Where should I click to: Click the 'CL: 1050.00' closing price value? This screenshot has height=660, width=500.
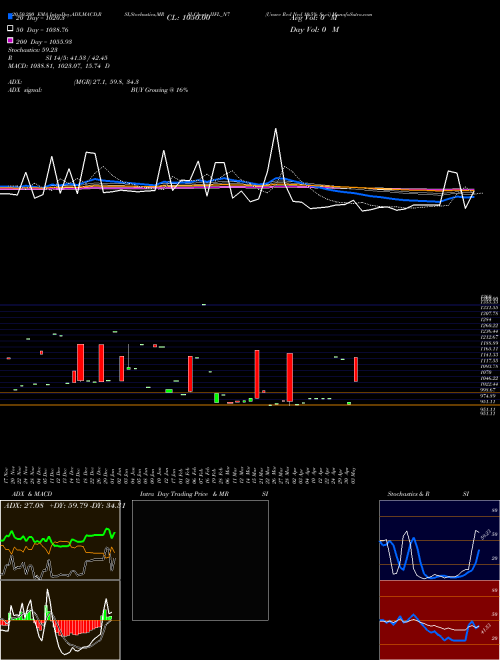pyautogui.click(x=188, y=18)
